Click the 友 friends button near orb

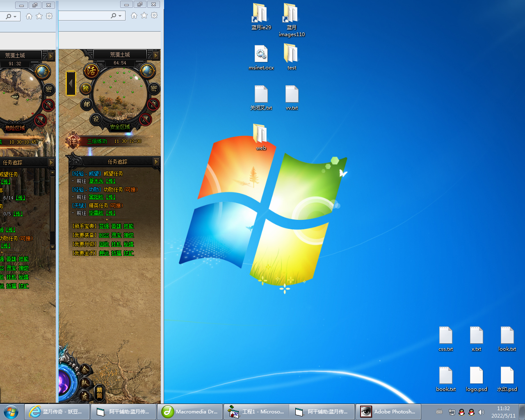click(x=85, y=396)
